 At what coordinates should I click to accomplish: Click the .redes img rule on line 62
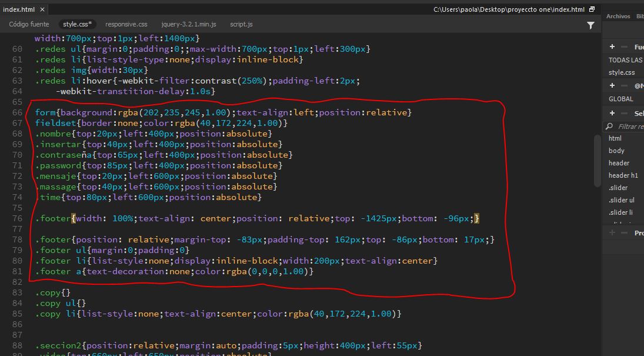click(x=91, y=70)
